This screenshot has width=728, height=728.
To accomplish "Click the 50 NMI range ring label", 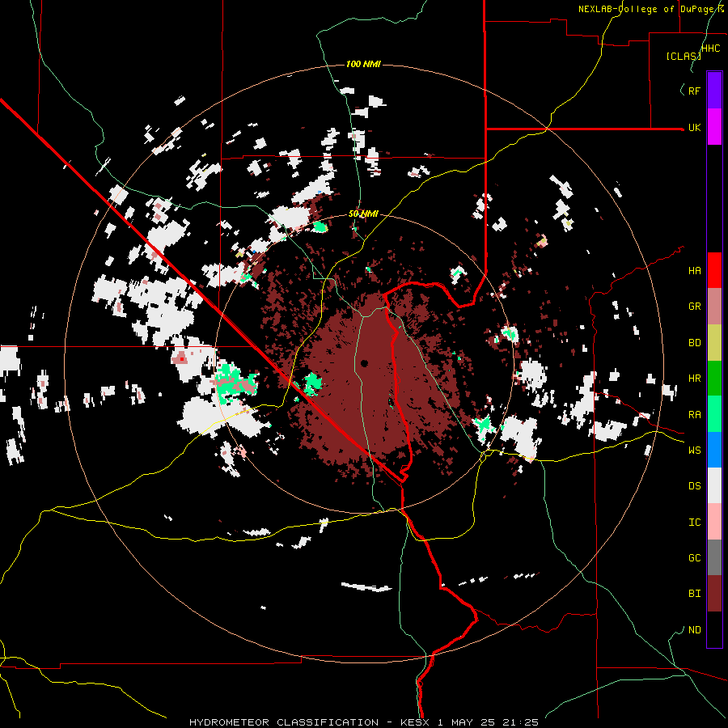I will tap(363, 214).
